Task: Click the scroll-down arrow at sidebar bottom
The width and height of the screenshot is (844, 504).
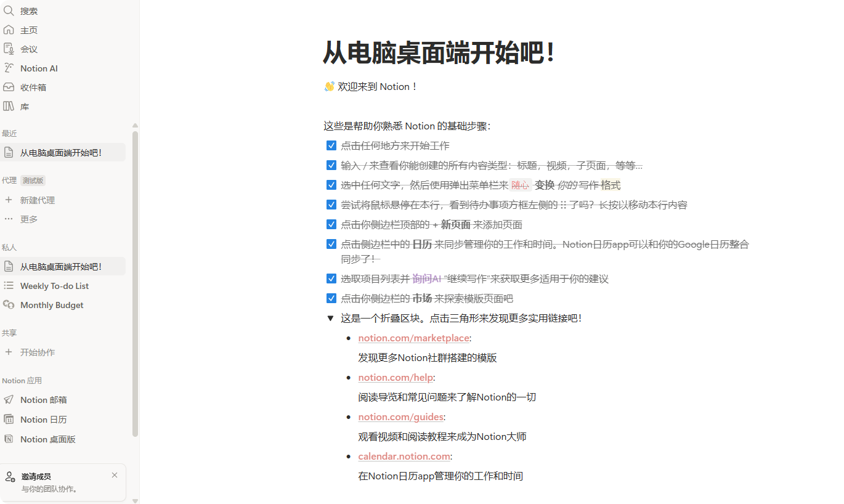Action: coord(135,500)
